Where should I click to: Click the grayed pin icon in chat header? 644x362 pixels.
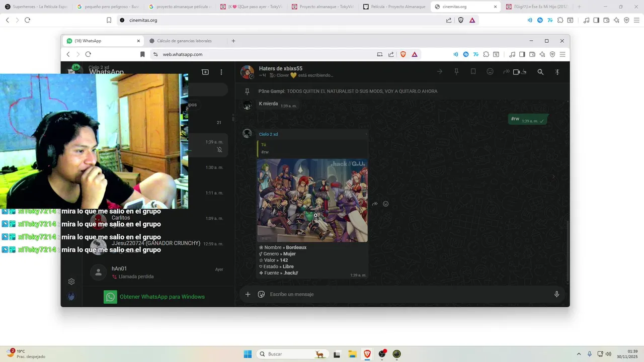pos(456,72)
